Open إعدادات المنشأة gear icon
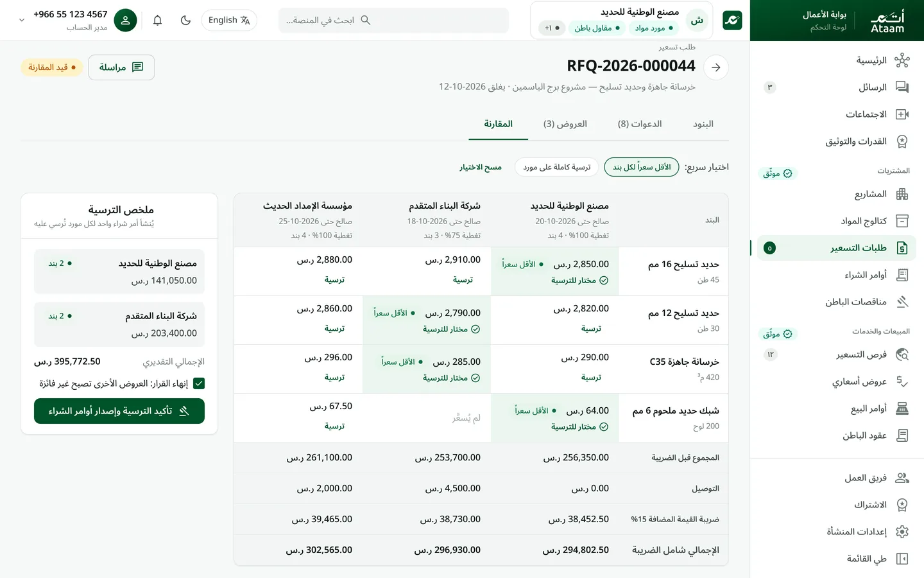 pyautogui.click(x=902, y=532)
